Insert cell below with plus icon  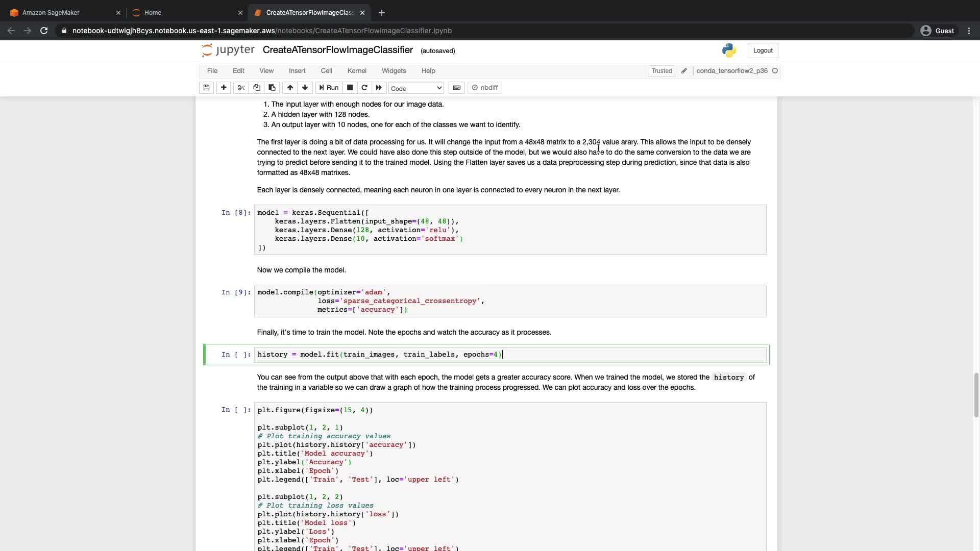pyautogui.click(x=224, y=88)
